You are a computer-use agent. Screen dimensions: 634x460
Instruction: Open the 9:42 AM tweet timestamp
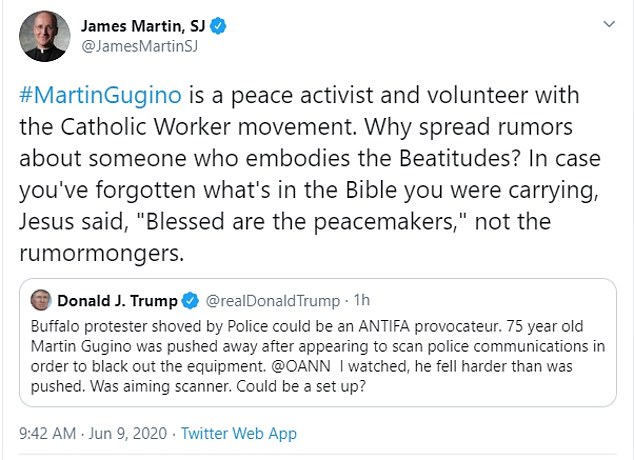pos(49,434)
